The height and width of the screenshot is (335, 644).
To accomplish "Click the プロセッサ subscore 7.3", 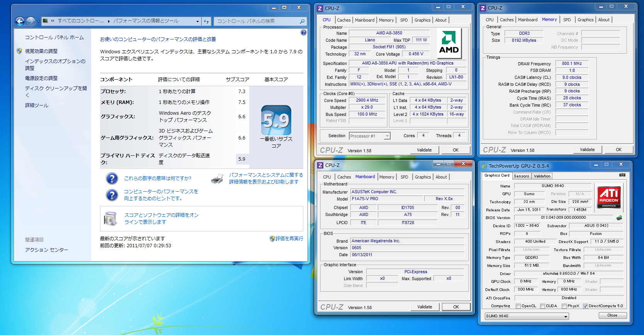I will [242, 92].
